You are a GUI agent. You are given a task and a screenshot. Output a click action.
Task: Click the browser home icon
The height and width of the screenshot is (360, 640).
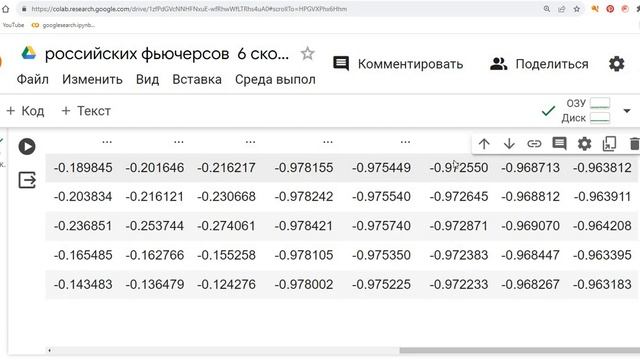pyautogui.click(x=5, y=9)
